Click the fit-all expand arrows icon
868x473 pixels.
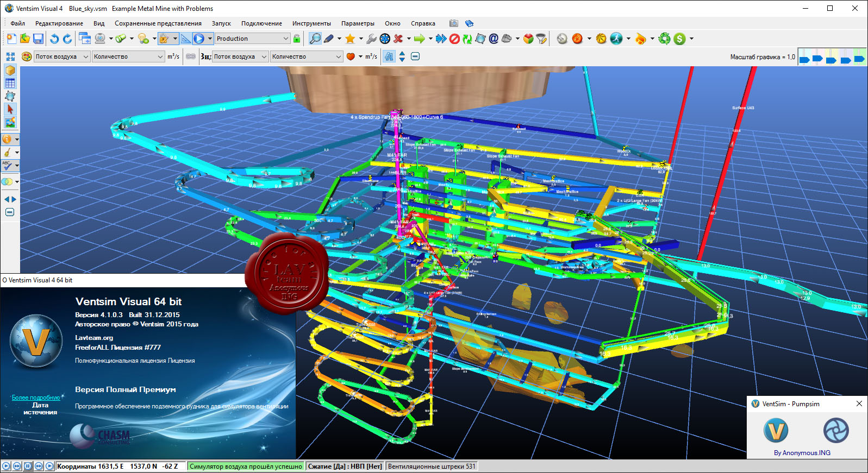tap(10, 56)
